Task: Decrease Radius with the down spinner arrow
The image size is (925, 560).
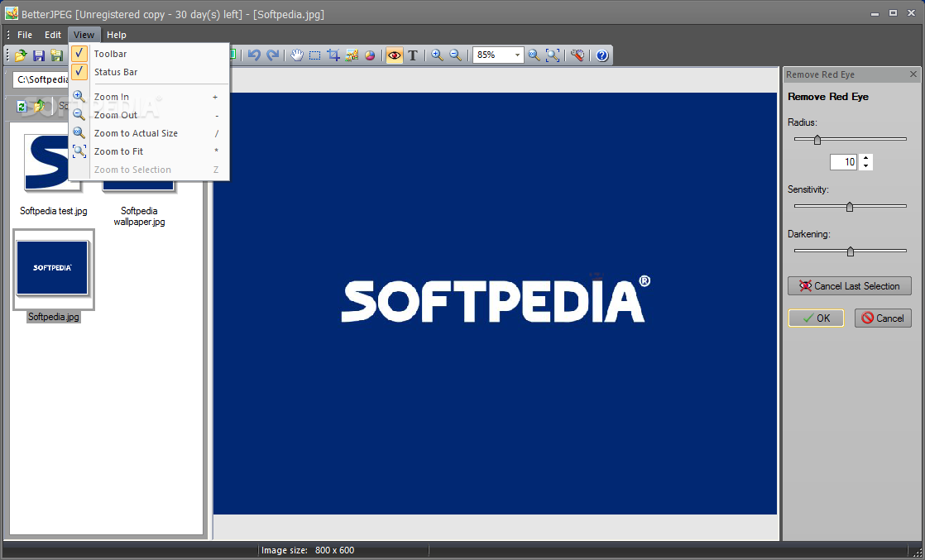Action: 865,165
